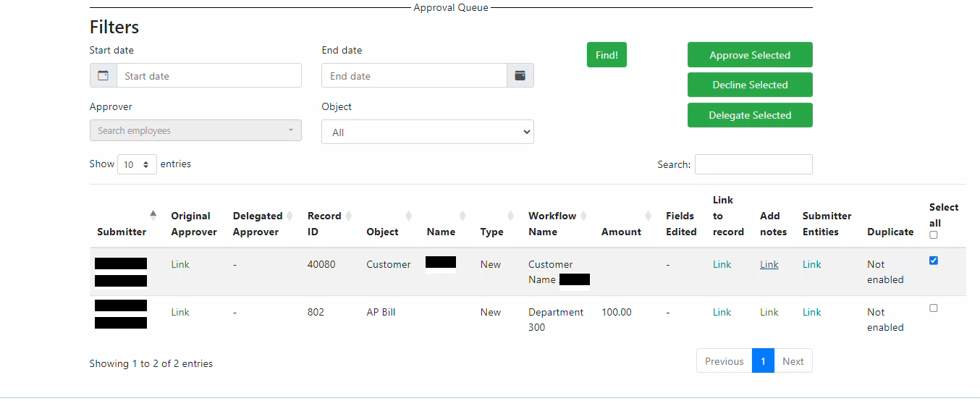Click the Start date calendar icon

[104, 75]
